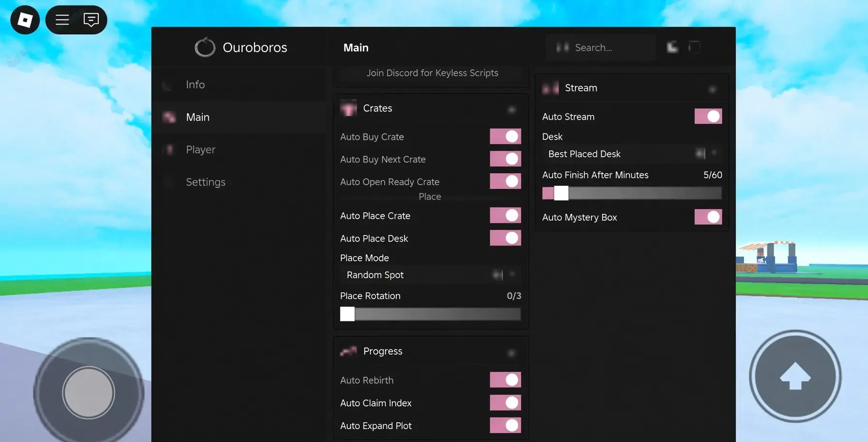This screenshot has width=868, height=442.
Task: Collapse the Stream section arrow
Action: coord(713,89)
